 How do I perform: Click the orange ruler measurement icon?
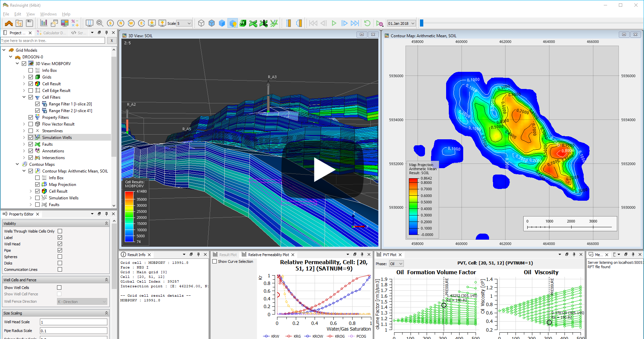point(288,23)
